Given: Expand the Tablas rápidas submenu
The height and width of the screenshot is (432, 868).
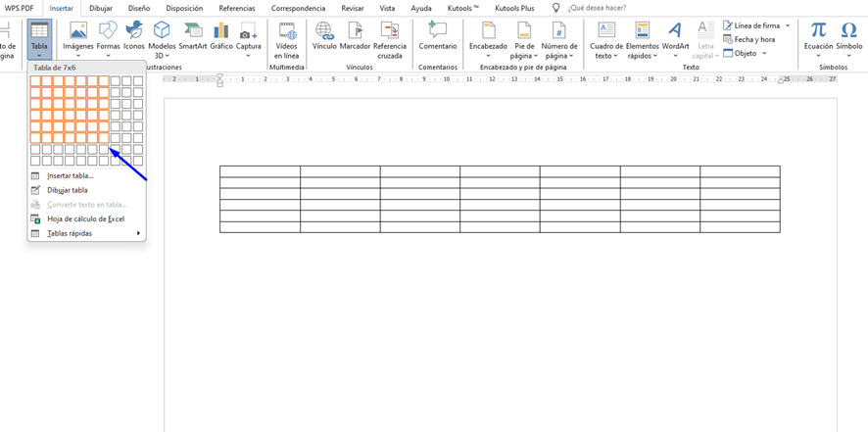Looking at the screenshot, I should point(87,233).
